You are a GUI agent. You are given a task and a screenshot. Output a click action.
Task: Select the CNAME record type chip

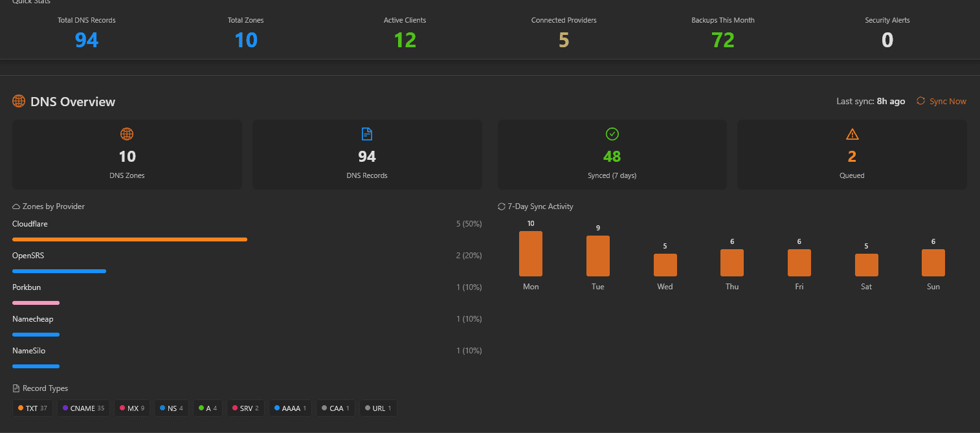point(84,408)
